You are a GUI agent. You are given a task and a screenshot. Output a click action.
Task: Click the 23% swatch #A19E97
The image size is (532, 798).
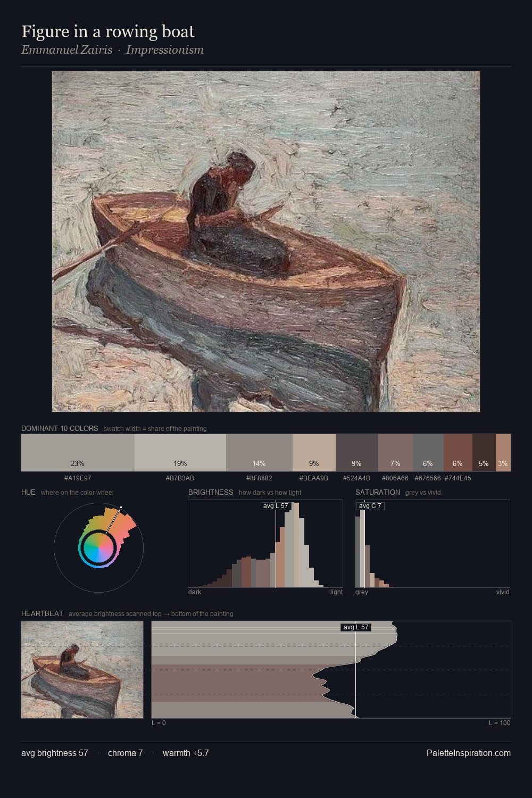(78, 453)
